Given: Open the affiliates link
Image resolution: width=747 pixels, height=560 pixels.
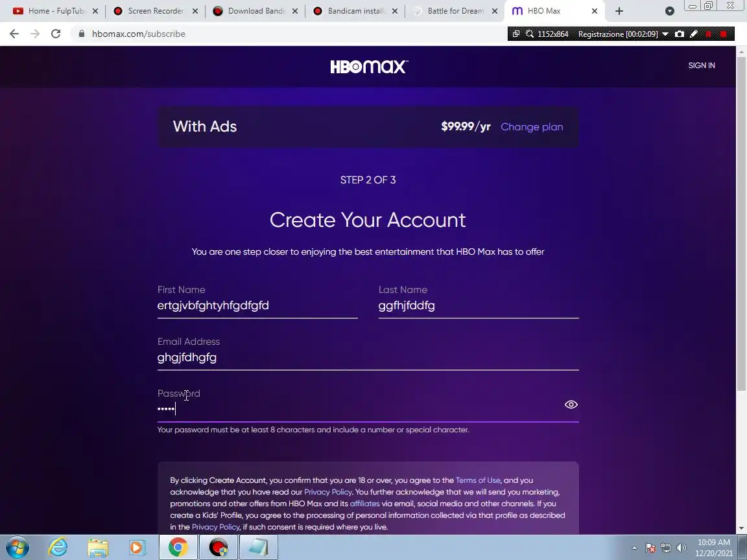Looking at the screenshot, I should click(x=364, y=504).
